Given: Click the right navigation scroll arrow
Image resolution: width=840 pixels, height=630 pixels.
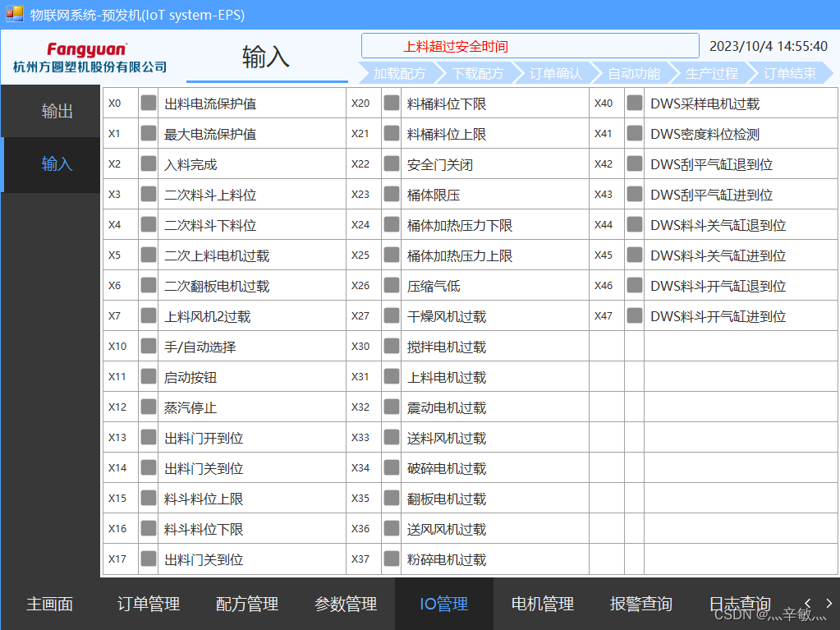Looking at the screenshot, I should (x=829, y=603).
